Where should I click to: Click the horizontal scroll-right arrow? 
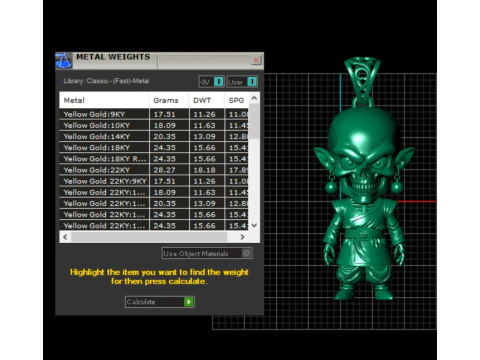tap(242, 237)
